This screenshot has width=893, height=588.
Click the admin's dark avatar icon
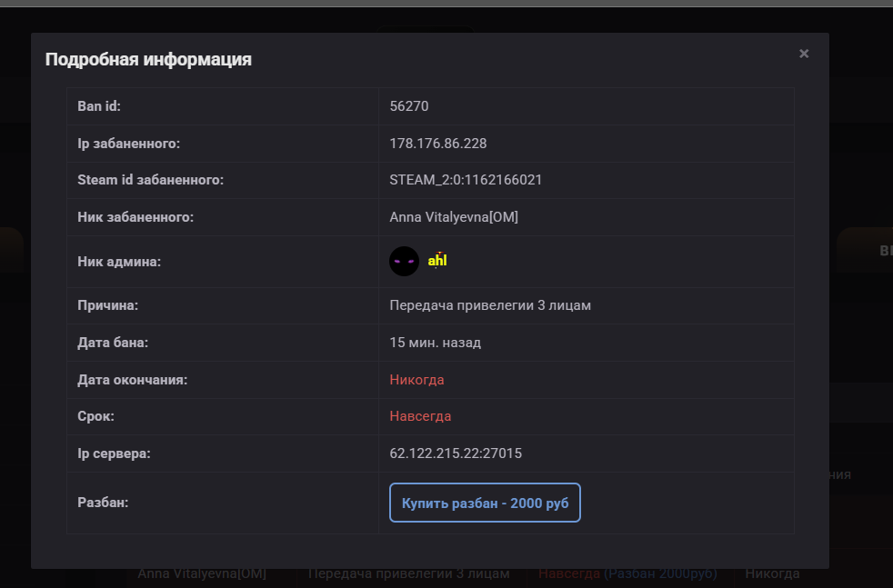point(404,262)
